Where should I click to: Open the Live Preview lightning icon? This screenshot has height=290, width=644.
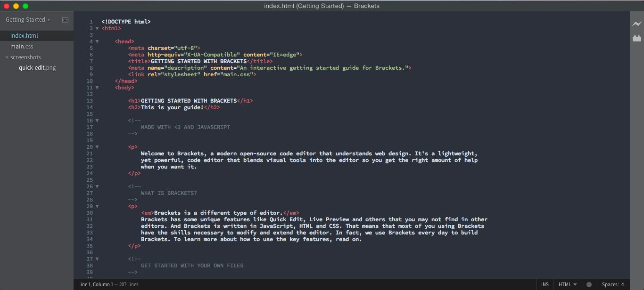pos(637,24)
